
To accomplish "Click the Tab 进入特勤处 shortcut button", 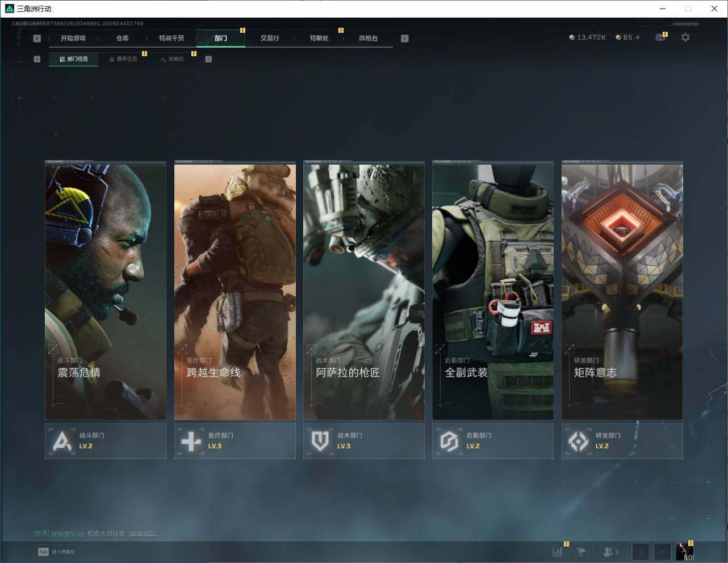I will coord(56,552).
